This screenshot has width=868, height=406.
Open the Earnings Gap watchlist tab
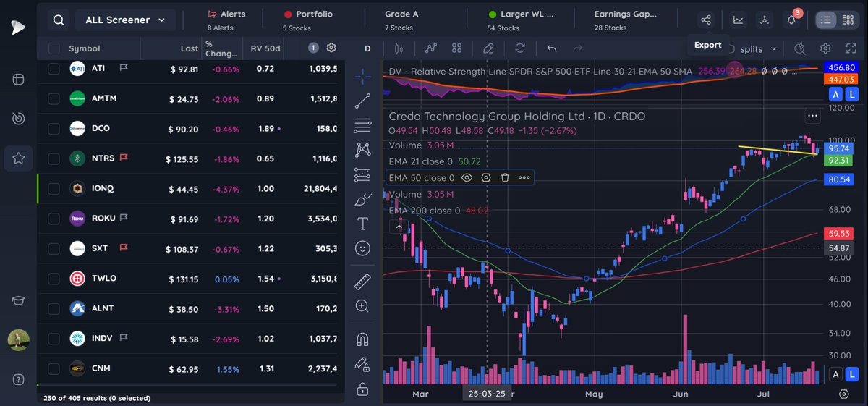(624, 20)
